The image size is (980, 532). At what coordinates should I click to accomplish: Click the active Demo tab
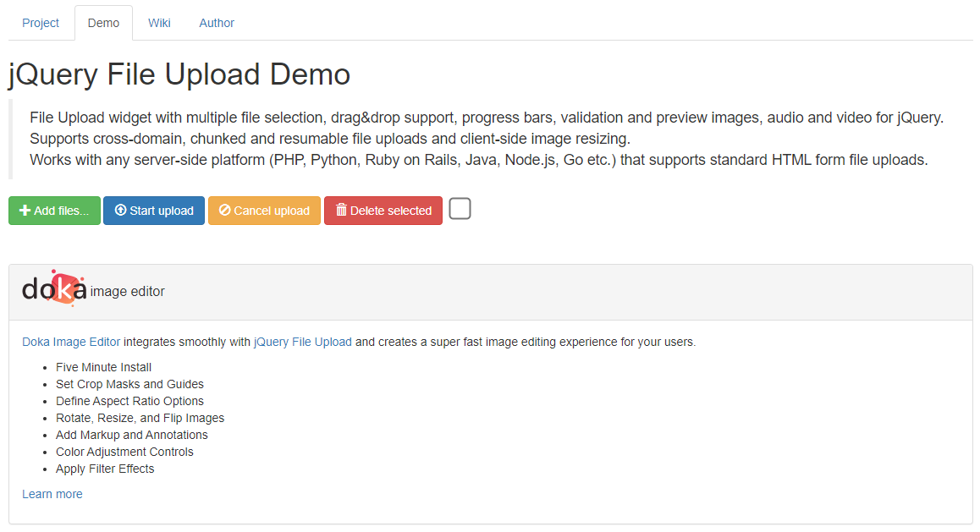click(102, 23)
